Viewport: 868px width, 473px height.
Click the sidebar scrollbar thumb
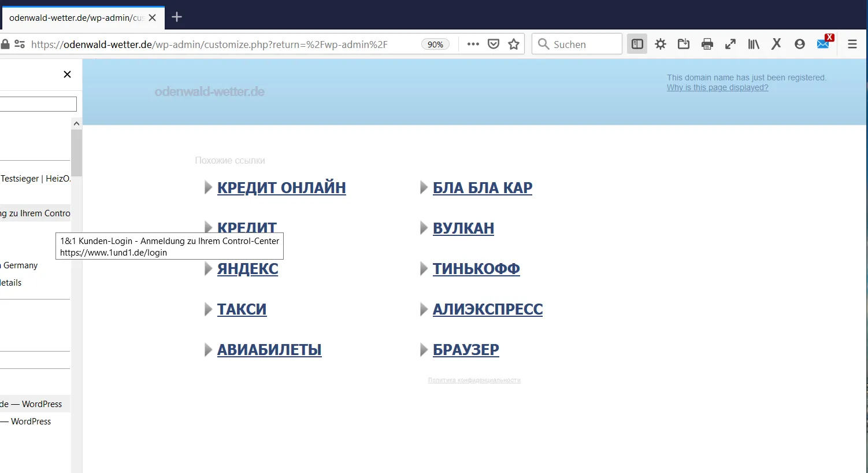click(x=76, y=153)
